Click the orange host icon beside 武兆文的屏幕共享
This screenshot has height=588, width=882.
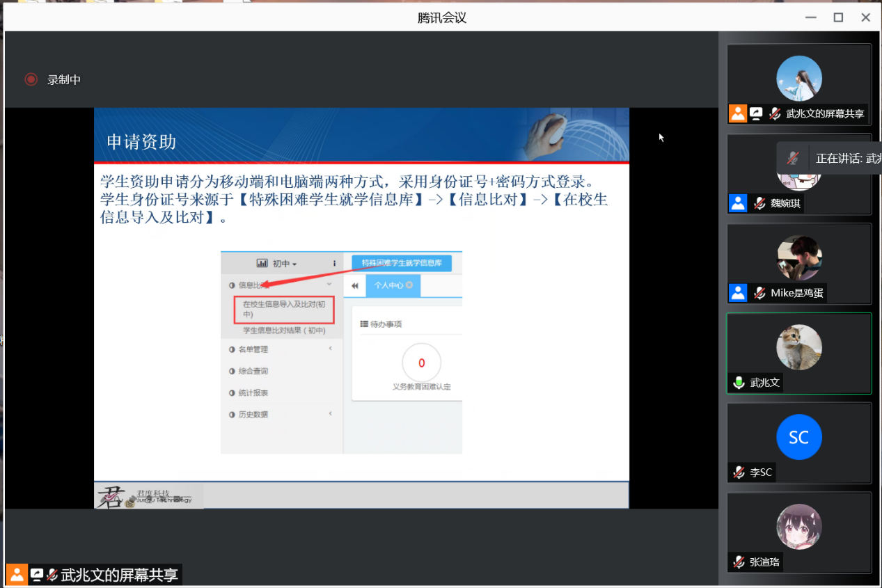coord(738,113)
